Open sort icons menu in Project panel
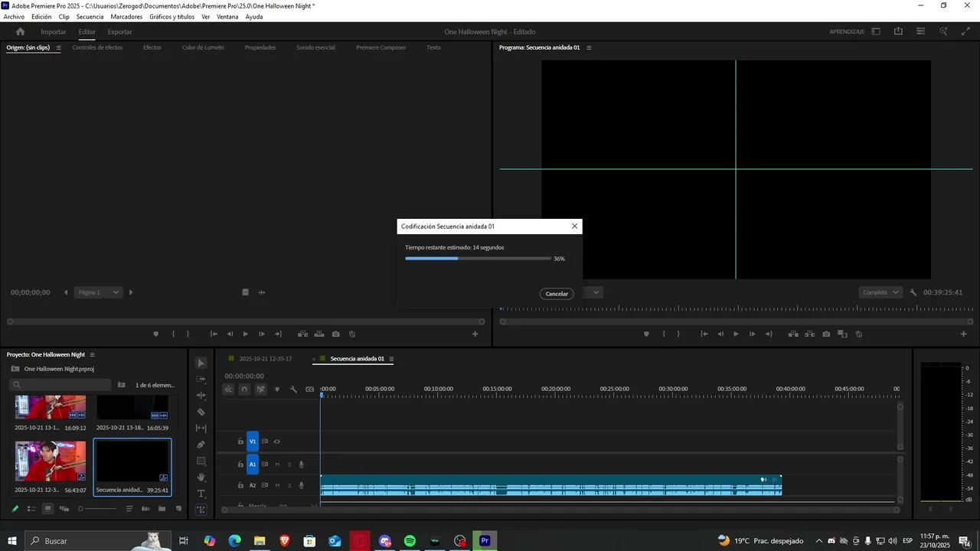The height and width of the screenshot is (551, 980). tap(129, 509)
